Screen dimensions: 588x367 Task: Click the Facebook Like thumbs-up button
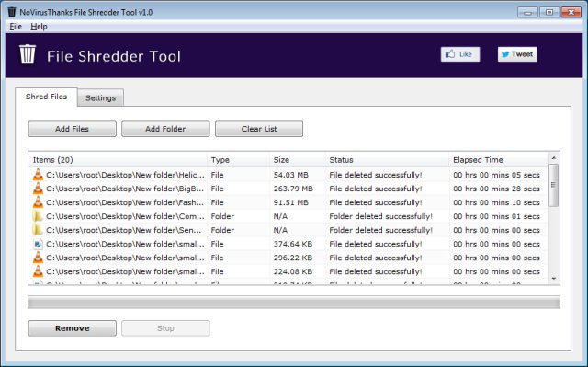(460, 54)
